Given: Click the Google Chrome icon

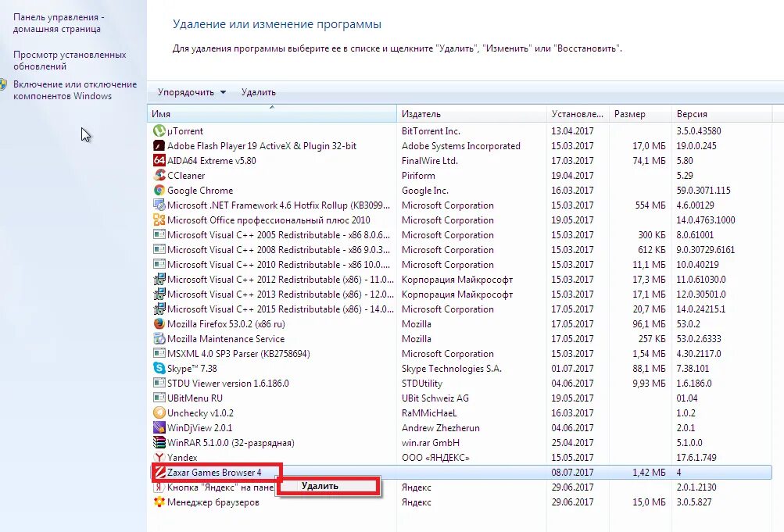Looking at the screenshot, I should tap(159, 191).
